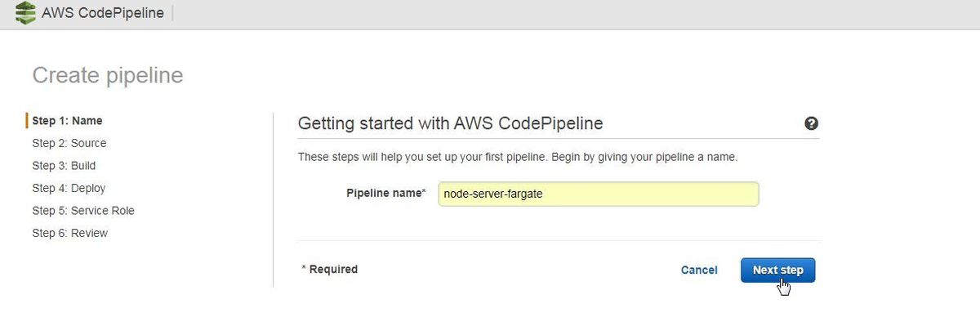The height and width of the screenshot is (335, 980).
Task: Click the AWS CodePipeline header title text
Action: click(x=103, y=13)
